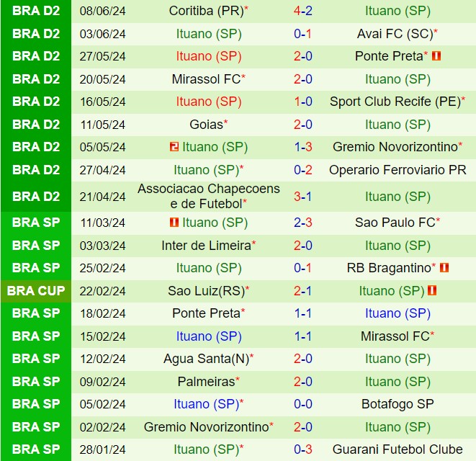Image resolution: width=476 pixels, height=461 pixels.
Task: Click the red card icon left of Ituano on 05/05/24
Action: point(173,147)
